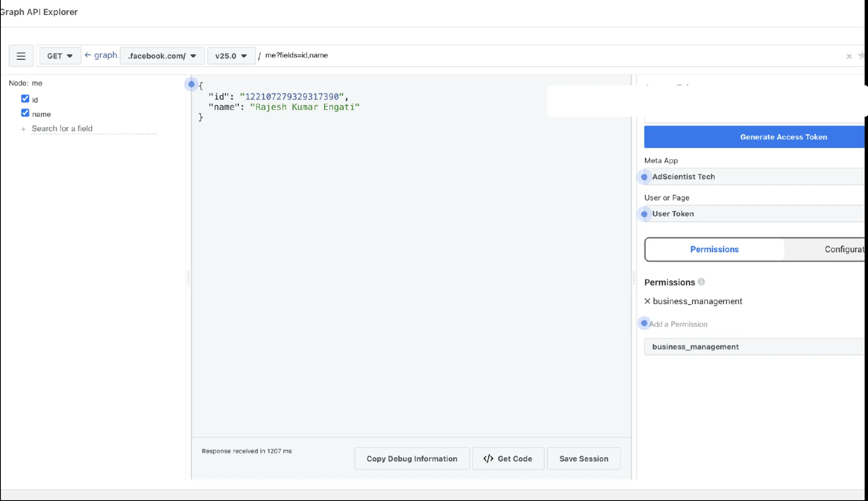This screenshot has width=868, height=501.
Task: Click the name value Rajesh Kumar Engati
Action: pyautogui.click(x=305, y=107)
